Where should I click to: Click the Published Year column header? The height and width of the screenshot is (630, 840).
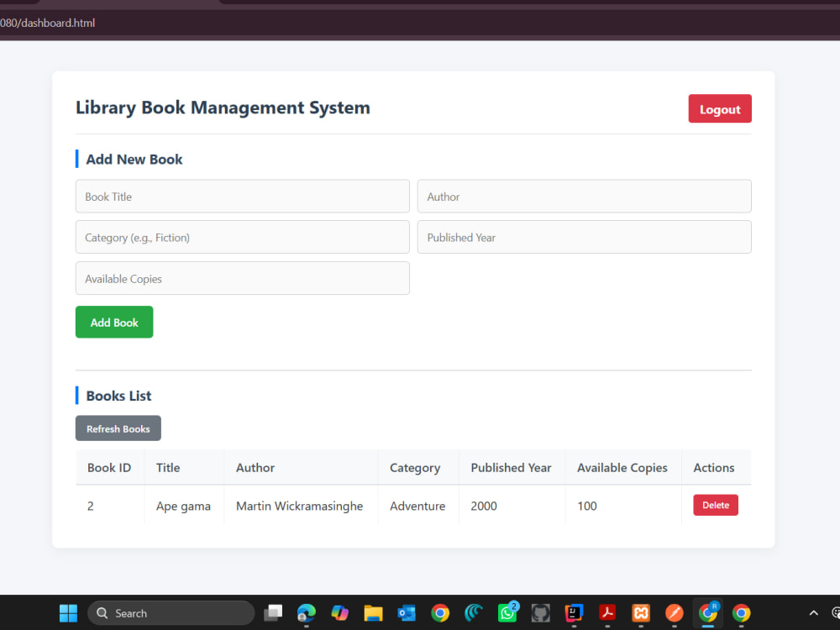[511, 467]
